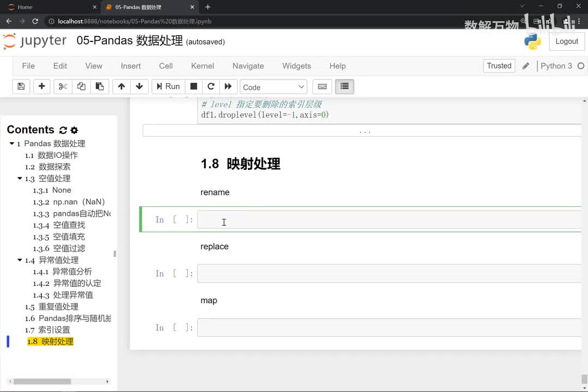Image resolution: width=588 pixels, height=392 pixels.
Task: Restart kernel and run all fast-forward icon
Action: [228, 87]
